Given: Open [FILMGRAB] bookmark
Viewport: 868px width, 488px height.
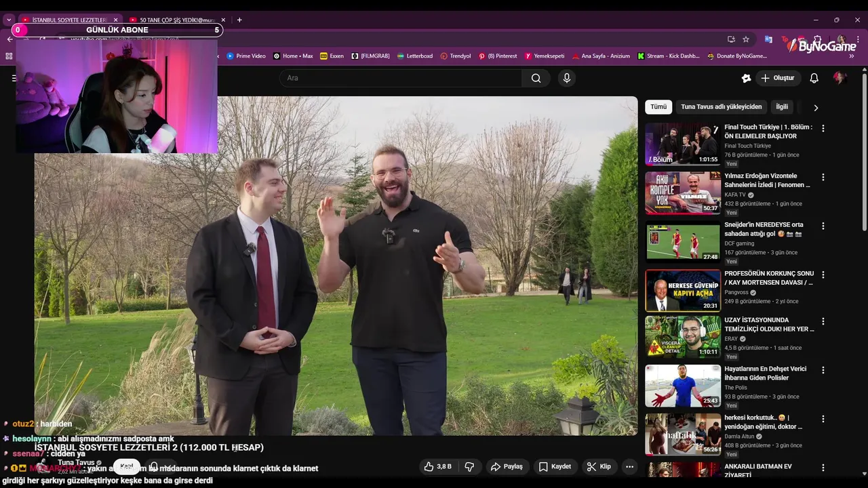Looking at the screenshot, I should coord(370,56).
